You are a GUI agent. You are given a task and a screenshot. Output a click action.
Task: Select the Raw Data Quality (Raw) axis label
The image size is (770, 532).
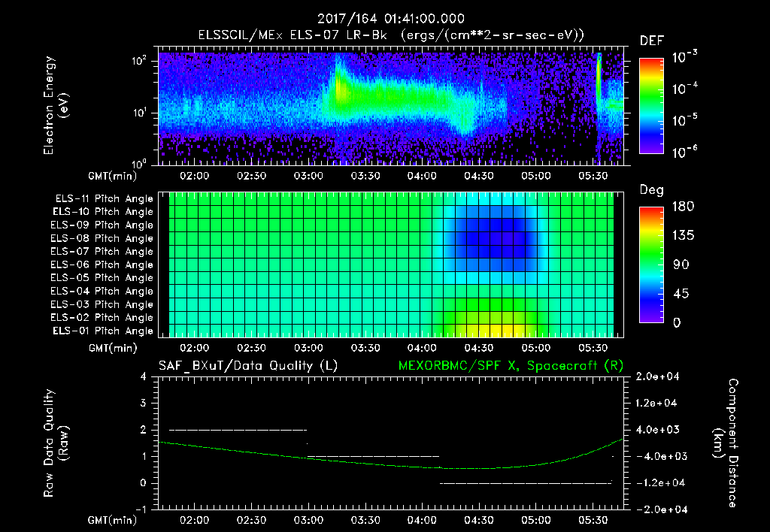(x=56, y=443)
